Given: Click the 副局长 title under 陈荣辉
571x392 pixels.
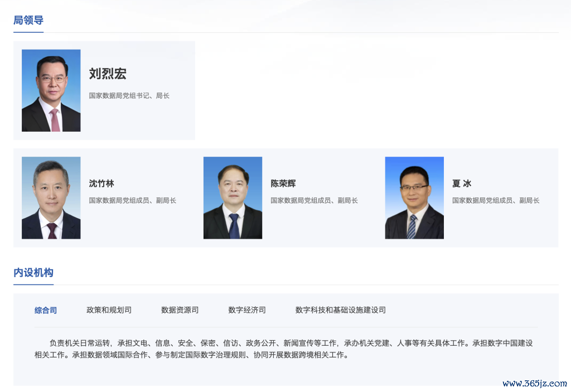Looking at the screenshot, I should pyautogui.click(x=314, y=200).
